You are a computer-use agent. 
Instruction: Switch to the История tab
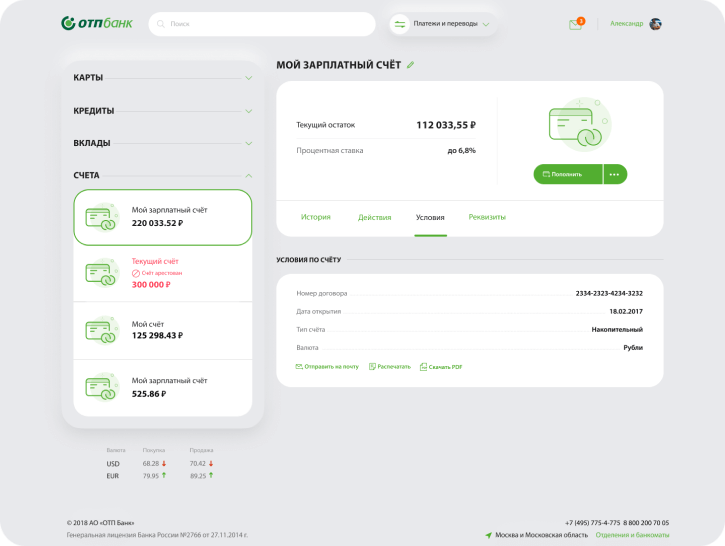tap(316, 217)
